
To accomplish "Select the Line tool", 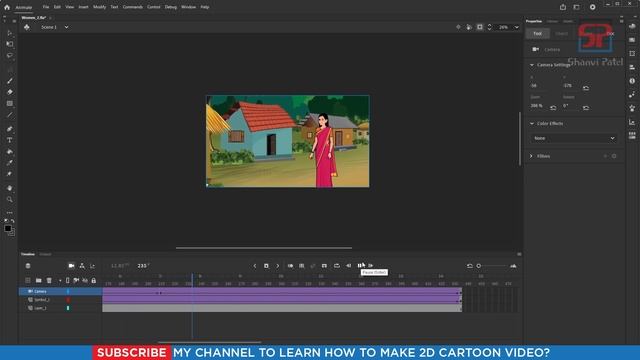I will [x=9, y=115].
